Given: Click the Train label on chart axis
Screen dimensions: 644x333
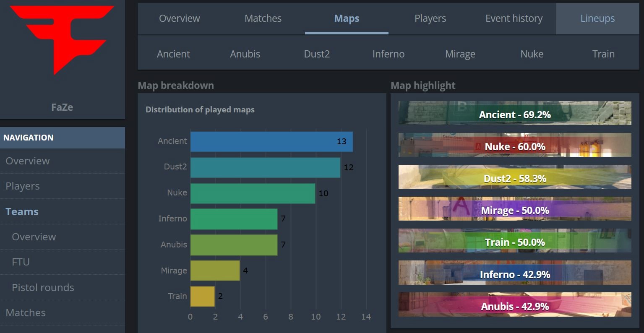Looking at the screenshot, I should pos(177,296).
